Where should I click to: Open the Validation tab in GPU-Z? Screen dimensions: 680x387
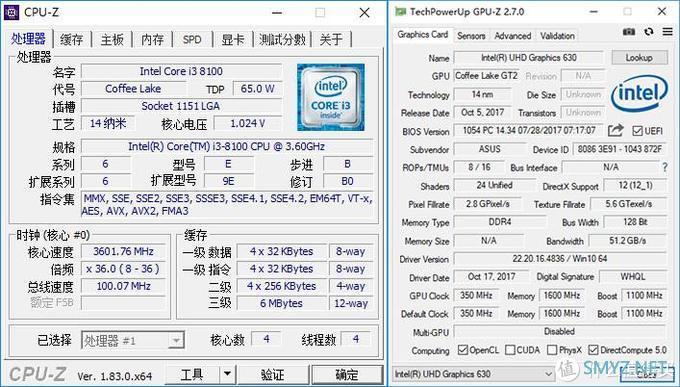click(557, 36)
